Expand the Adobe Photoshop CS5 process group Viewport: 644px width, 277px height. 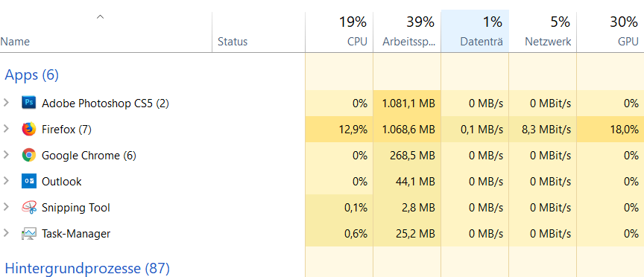click(6, 103)
